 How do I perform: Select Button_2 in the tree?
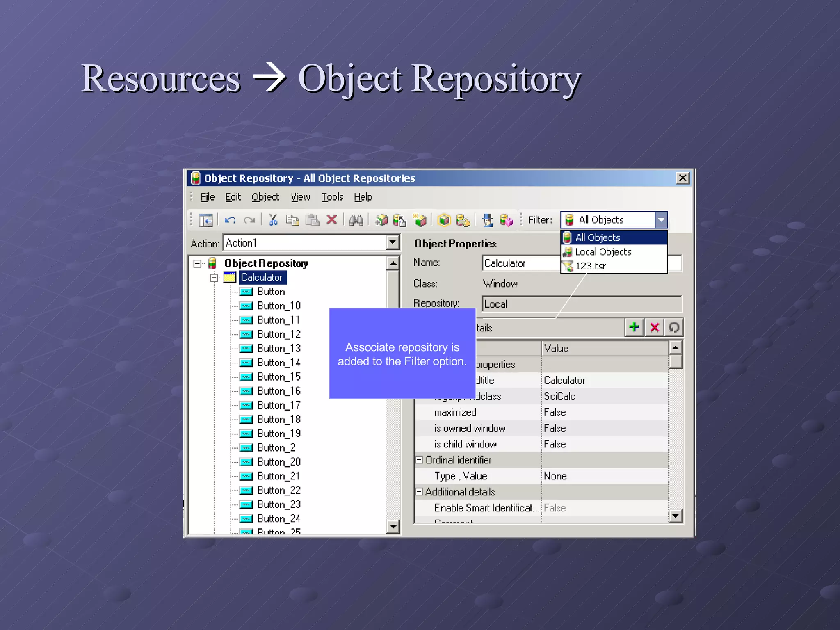coord(276,447)
